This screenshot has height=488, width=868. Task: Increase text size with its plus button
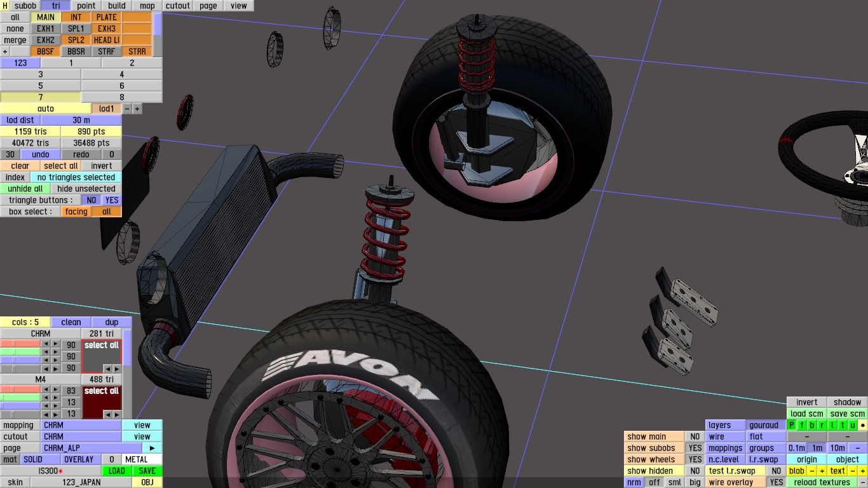[863, 471]
